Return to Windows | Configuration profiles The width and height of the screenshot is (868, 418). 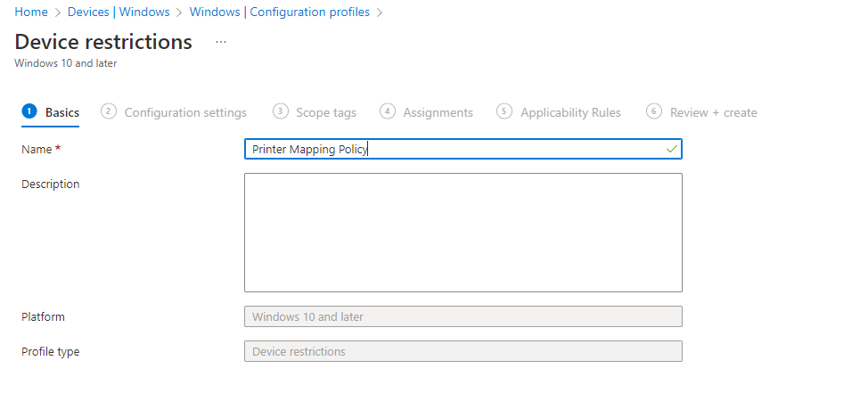coord(280,12)
